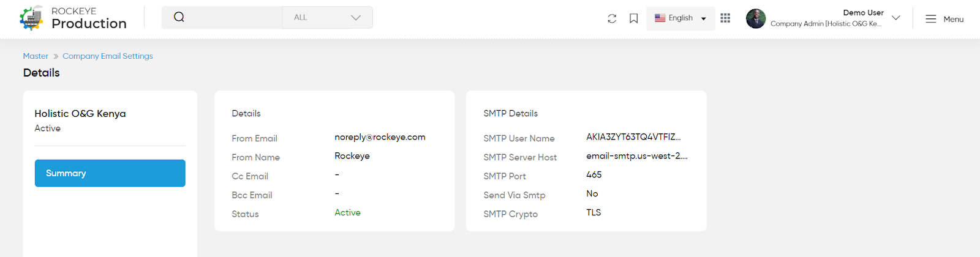Click the Active text under Holistic O&G Kenya

(47, 128)
